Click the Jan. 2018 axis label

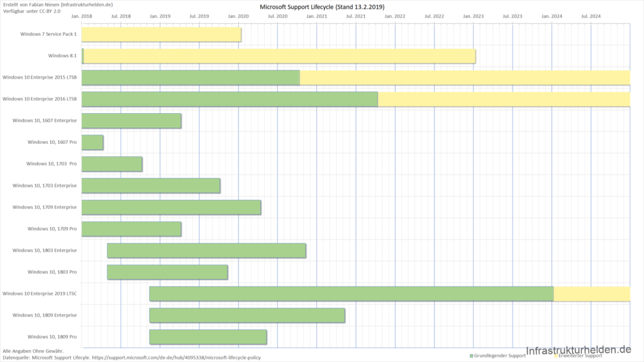point(82,16)
